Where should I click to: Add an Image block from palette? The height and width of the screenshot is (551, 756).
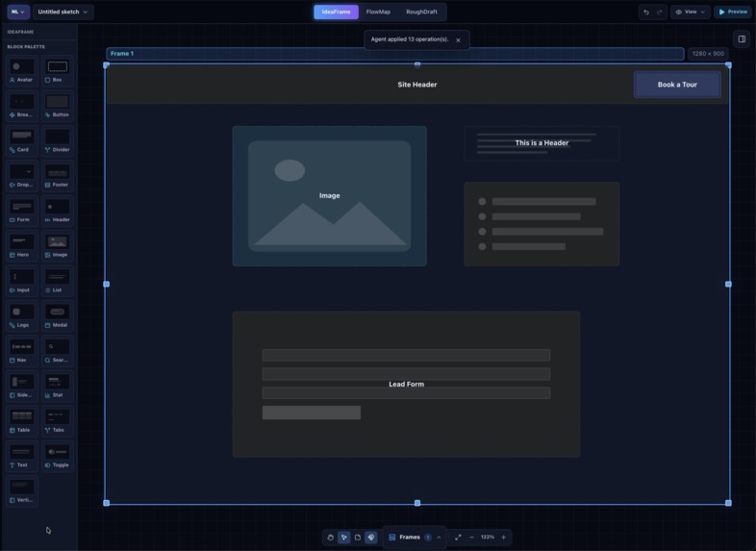pyautogui.click(x=58, y=246)
